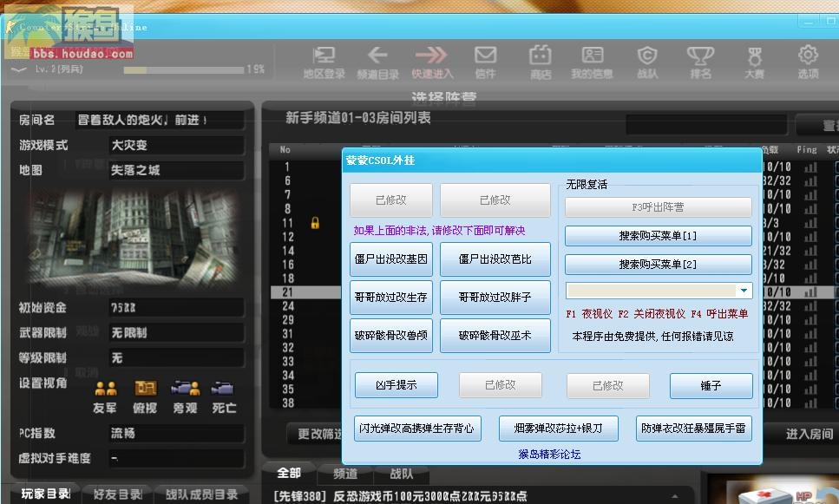The height and width of the screenshot is (504, 839).
Task: Click the No column header
Action: [x=285, y=150]
